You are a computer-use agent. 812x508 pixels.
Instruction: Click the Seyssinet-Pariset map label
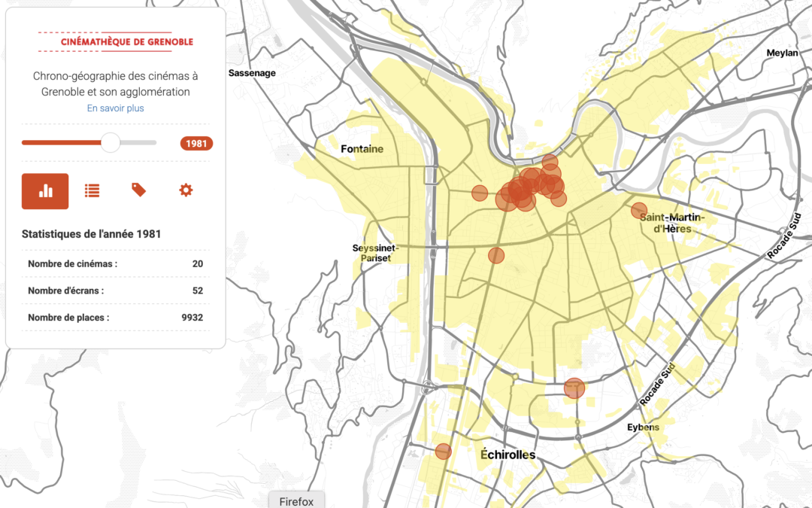point(375,253)
